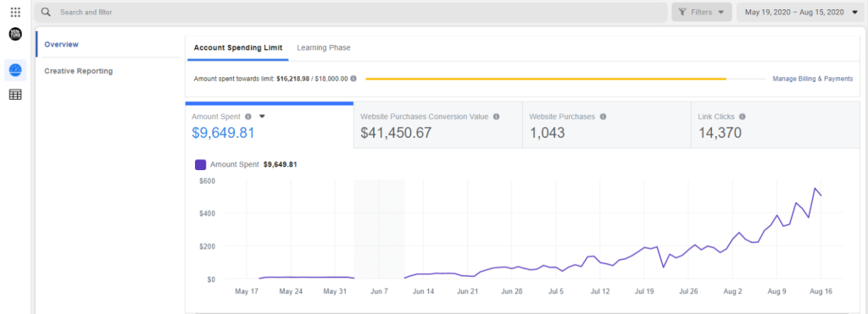
Task: Click the round business account logo
Action: coord(15,34)
